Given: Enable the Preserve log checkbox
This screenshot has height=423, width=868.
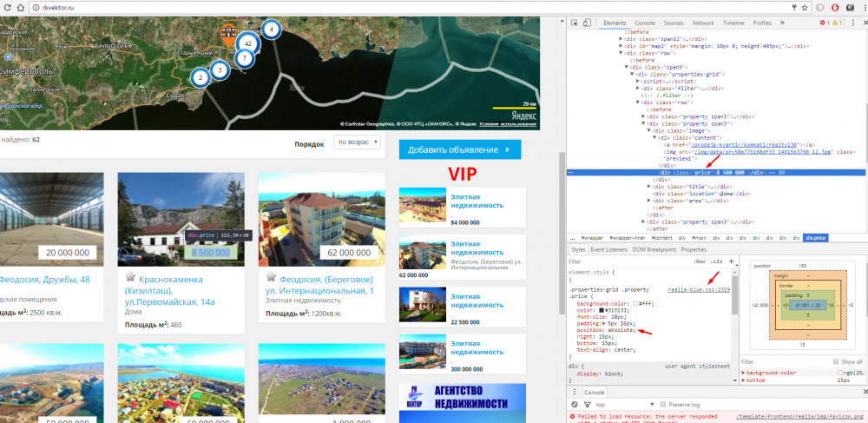Looking at the screenshot, I should coord(664,405).
